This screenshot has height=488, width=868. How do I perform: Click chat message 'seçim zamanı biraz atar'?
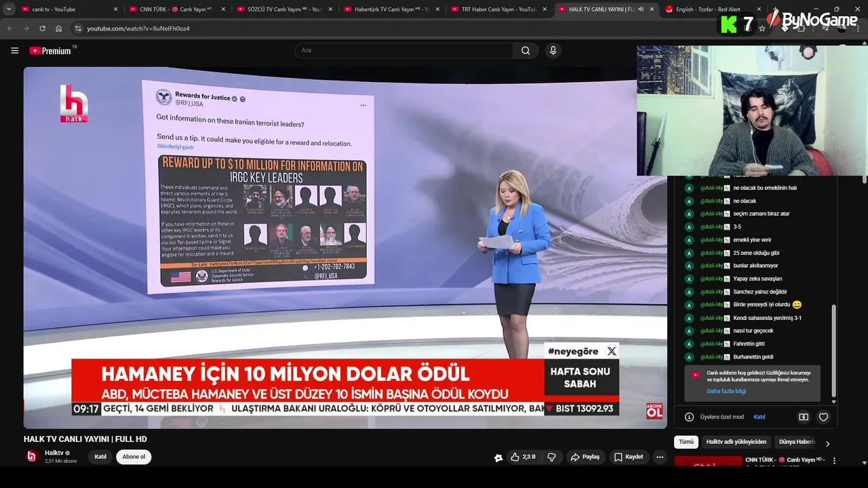761,213
